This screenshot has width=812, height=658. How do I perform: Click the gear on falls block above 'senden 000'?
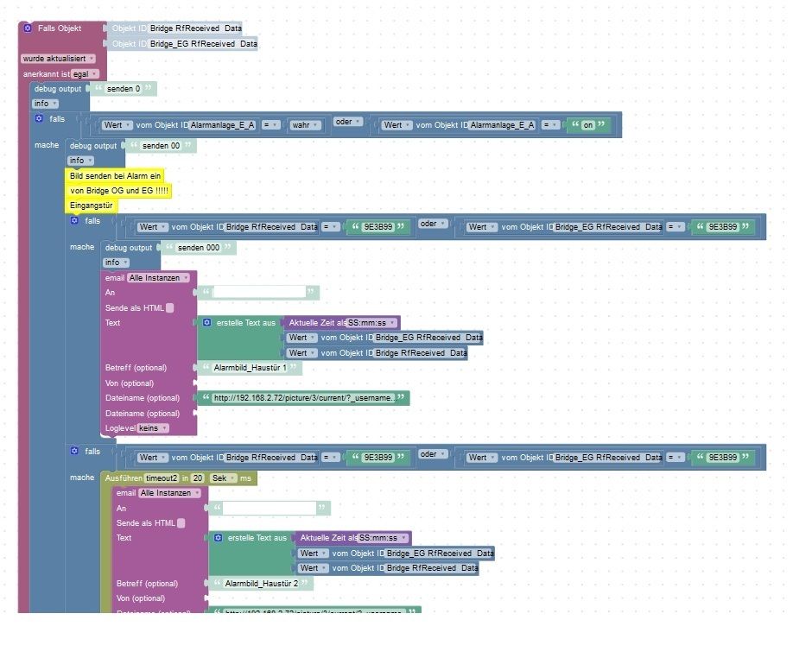click(x=74, y=220)
